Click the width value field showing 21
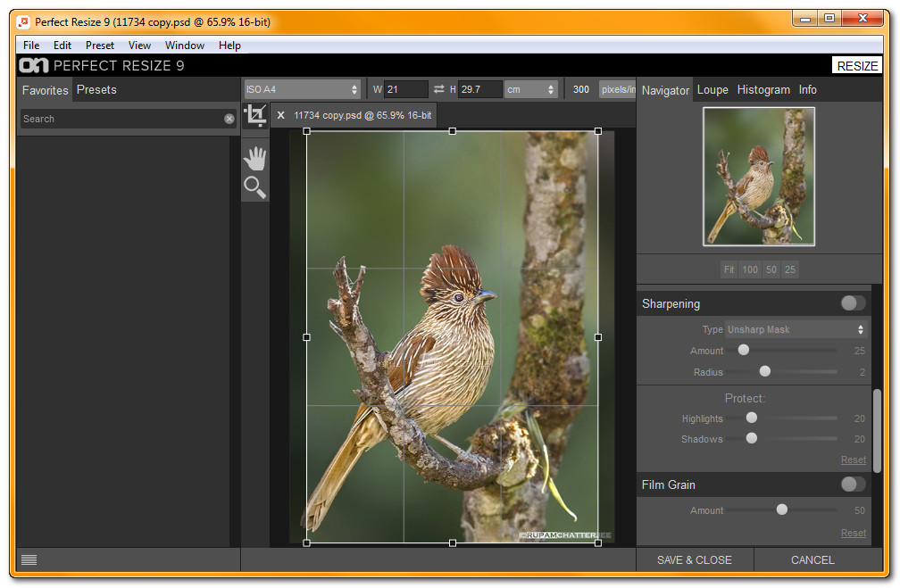Image resolution: width=900 pixels, height=588 pixels. pos(405,89)
